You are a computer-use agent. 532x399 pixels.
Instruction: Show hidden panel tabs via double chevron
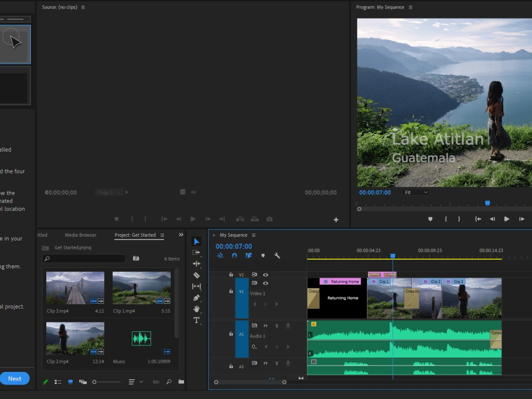[181, 235]
